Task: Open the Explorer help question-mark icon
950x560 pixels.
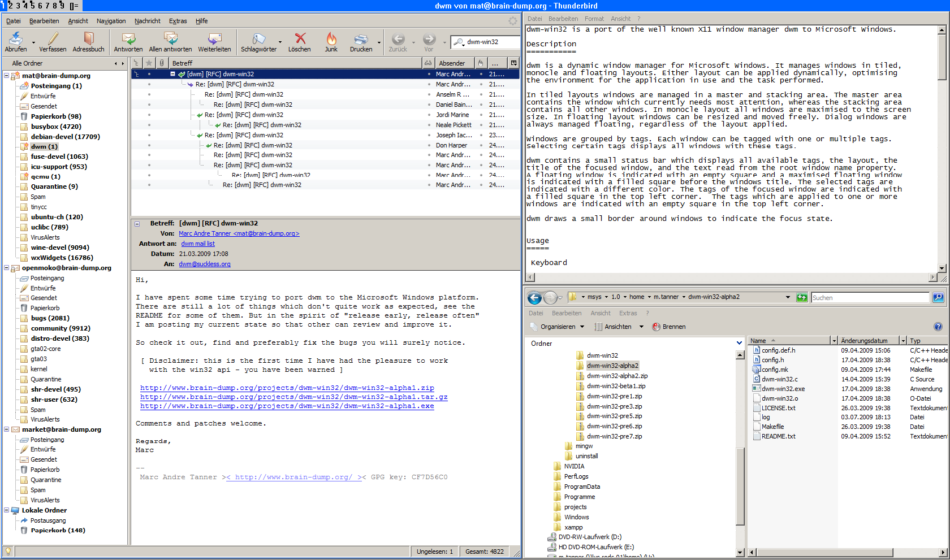Action: (938, 327)
